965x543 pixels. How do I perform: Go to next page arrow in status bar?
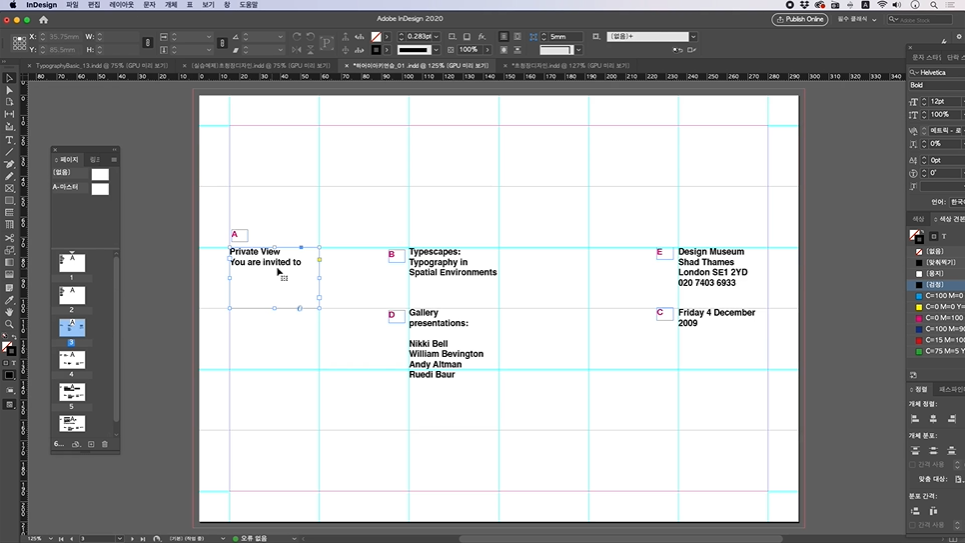pos(132,539)
